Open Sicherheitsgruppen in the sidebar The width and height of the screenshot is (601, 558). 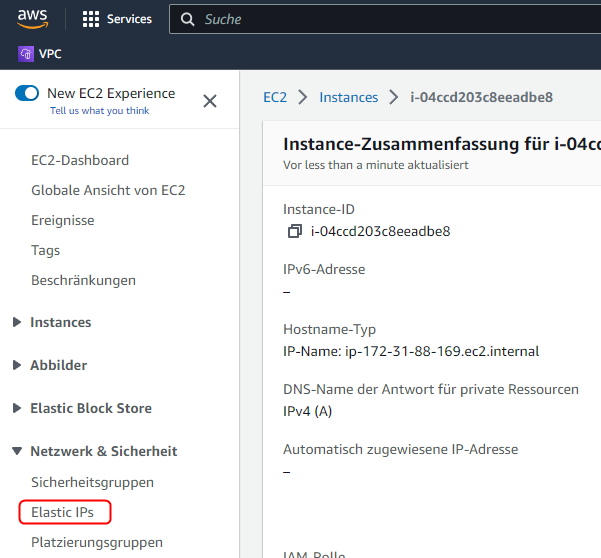click(x=92, y=482)
